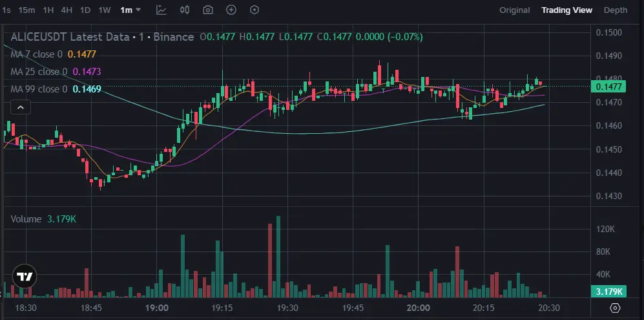Collapse the indicator legend with chevron button
Viewport: 644px width, 320px height.
click(x=21, y=108)
